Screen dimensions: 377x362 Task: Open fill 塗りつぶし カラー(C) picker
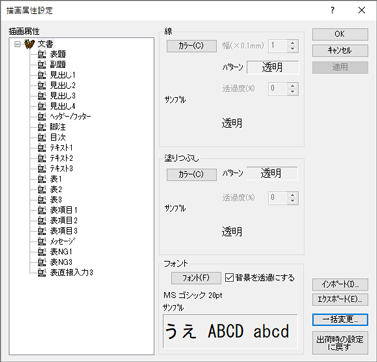(191, 174)
